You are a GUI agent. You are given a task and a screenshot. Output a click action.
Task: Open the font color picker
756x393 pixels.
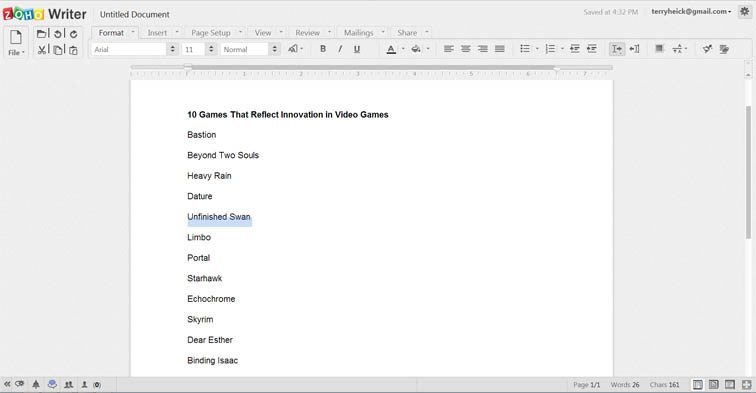(392, 49)
